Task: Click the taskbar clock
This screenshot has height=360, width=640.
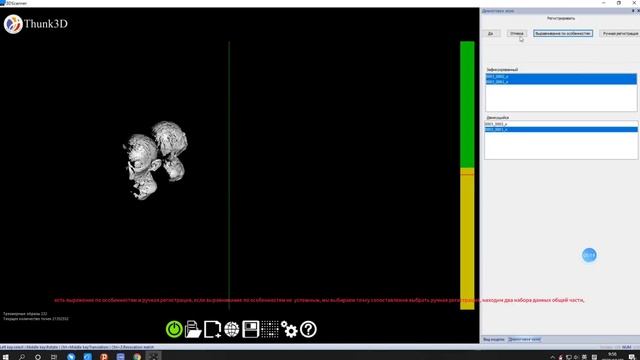Action: (612, 356)
